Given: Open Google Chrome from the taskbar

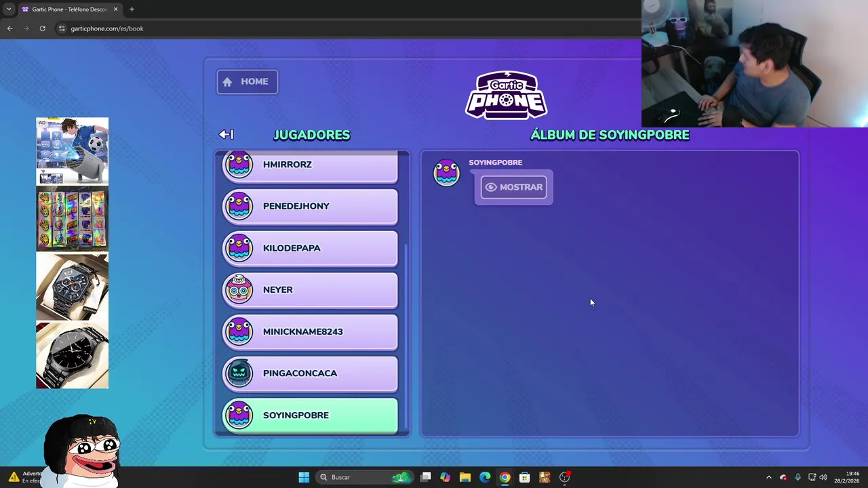Looking at the screenshot, I should point(505,477).
